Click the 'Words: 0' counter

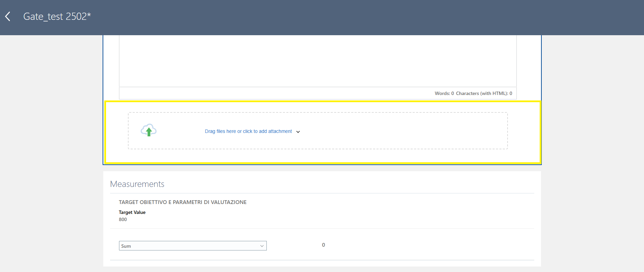click(444, 93)
